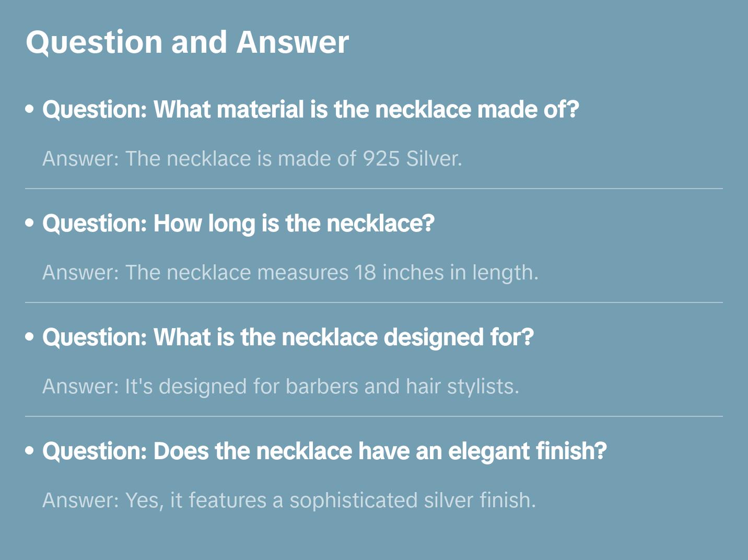This screenshot has height=560, width=748.
Task: Click the "18 inches" text
Action: (399, 273)
